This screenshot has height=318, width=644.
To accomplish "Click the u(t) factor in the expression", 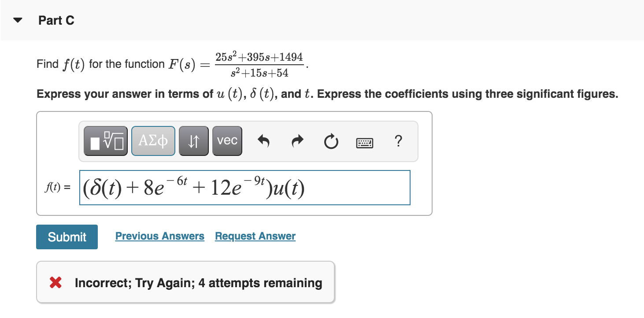I will (x=293, y=189).
